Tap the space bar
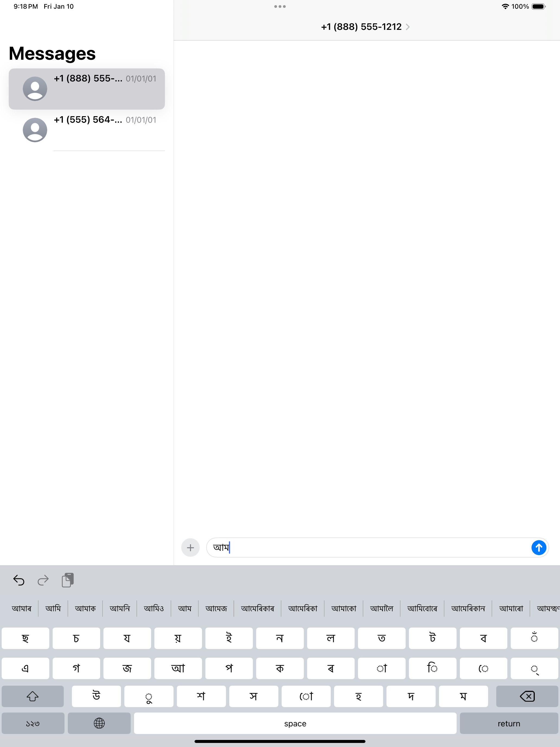 pyautogui.click(x=295, y=723)
